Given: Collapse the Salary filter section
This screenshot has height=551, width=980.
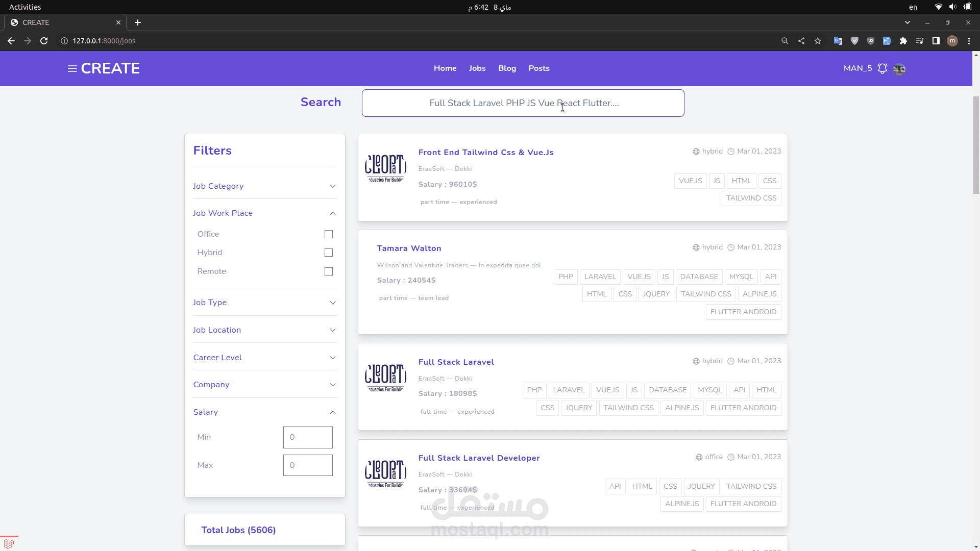Looking at the screenshot, I should point(264,412).
